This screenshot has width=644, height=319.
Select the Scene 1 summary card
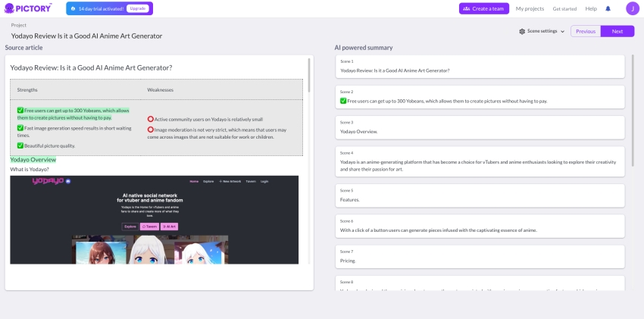[480, 67]
